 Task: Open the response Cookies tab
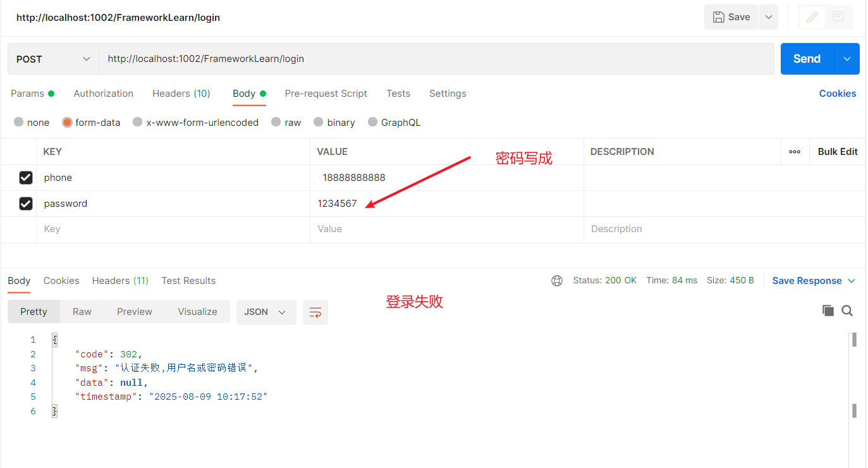click(61, 281)
